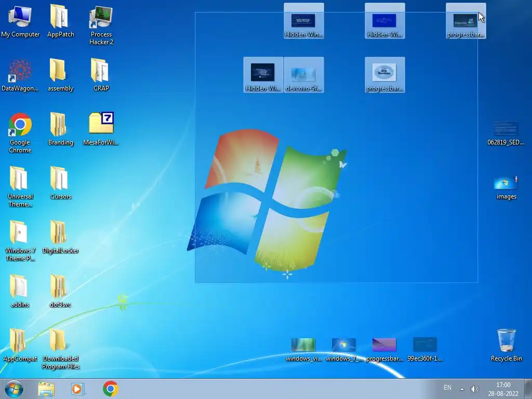This screenshot has height=399, width=532.
Task: Select the windows_vi... image file
Action: pyautogui.click(x=303, y=350)
